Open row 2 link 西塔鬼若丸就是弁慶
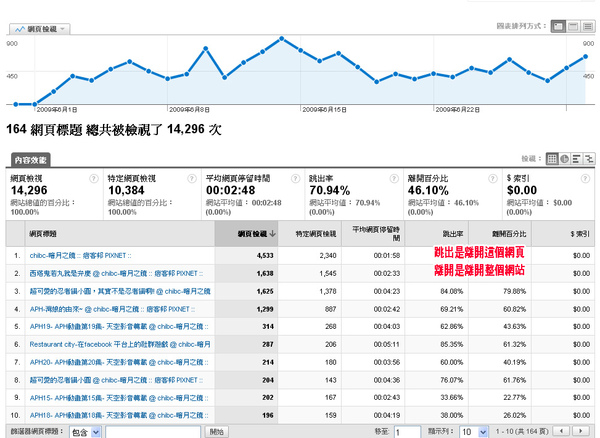 pyautogui.click(x=117, y=274)
